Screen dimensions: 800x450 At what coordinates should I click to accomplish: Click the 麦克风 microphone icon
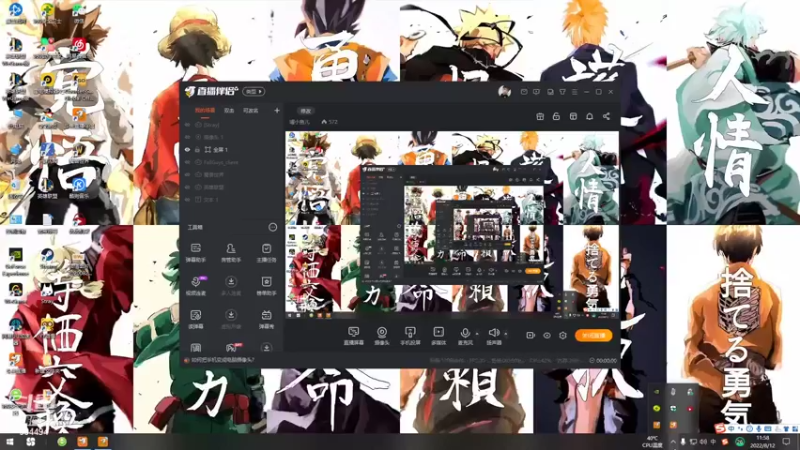pos(465,333)
